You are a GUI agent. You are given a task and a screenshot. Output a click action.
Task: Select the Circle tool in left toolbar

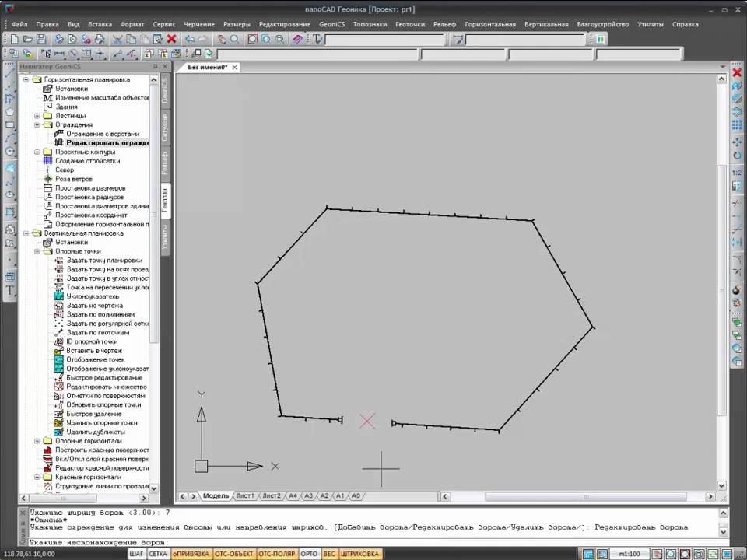point(9,151)
